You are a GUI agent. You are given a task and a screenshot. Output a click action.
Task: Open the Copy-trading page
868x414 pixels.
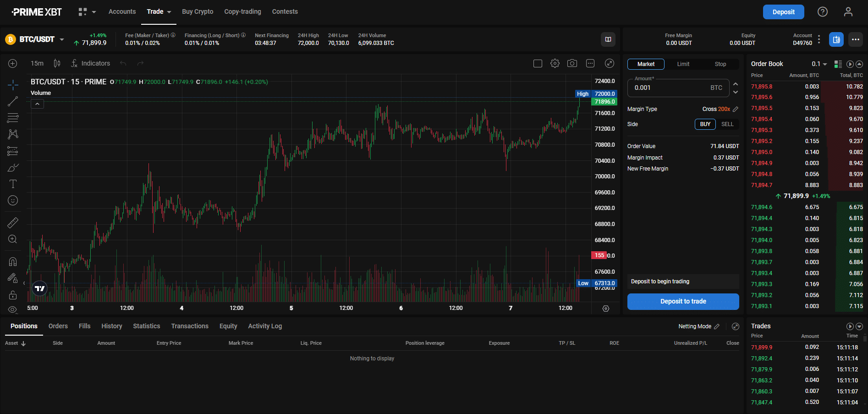pyautogui.click(x=242, y=11)
